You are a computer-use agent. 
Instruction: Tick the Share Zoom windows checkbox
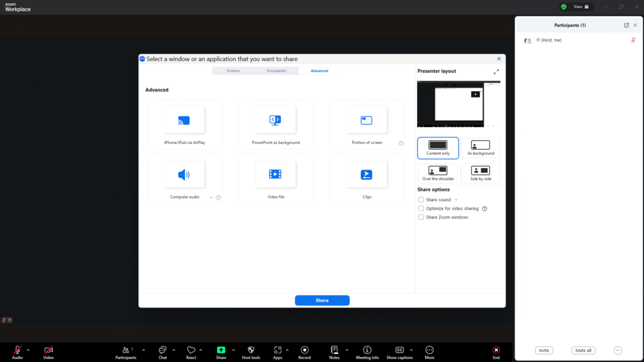pos(421,217)
